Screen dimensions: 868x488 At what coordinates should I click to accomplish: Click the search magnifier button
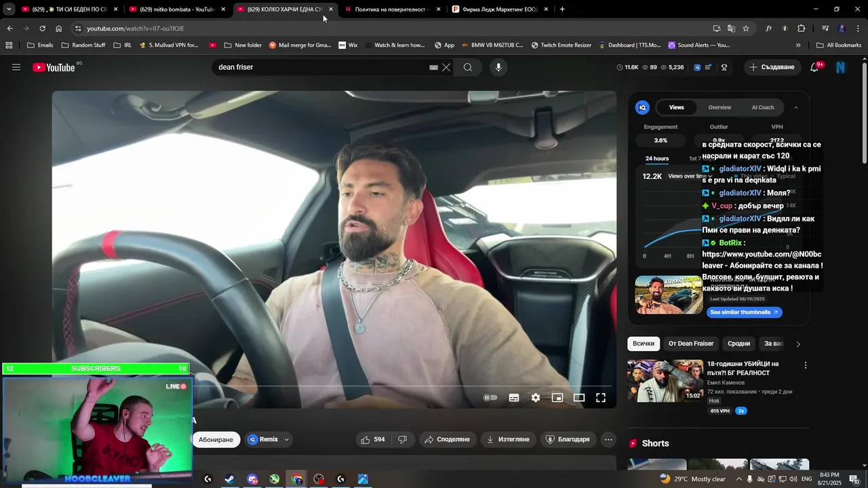(x=468, y=67)
